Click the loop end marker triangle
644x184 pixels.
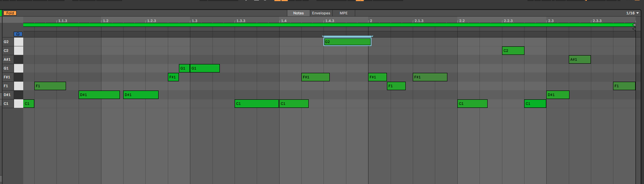pyautogui.click(x=634, y=25)
